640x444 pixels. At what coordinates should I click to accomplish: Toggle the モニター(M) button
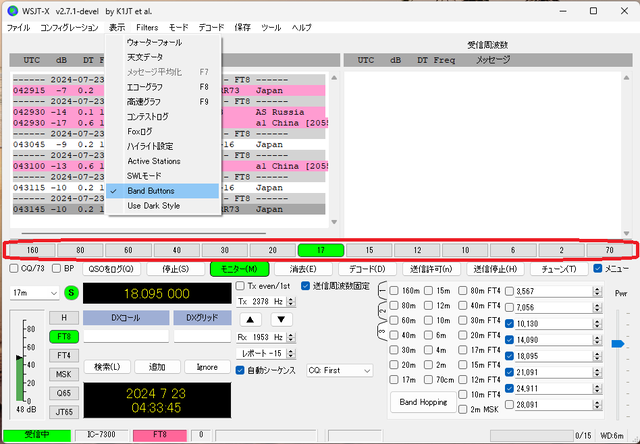click(240, 269)
